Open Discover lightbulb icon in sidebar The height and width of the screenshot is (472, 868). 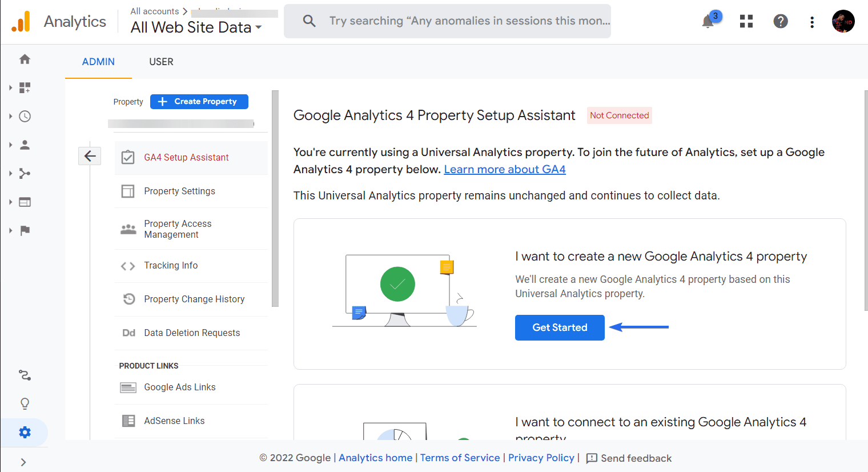pyautogui.click(x=25, y=403)
